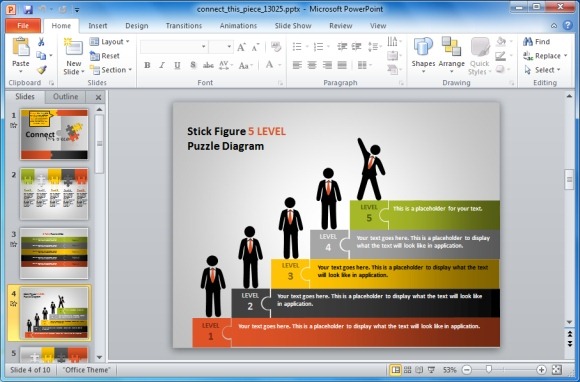Image resolution: width=580 pixels, height=382 pixels.
Task: Close the slides thumbnail pane
Action: 98,97
